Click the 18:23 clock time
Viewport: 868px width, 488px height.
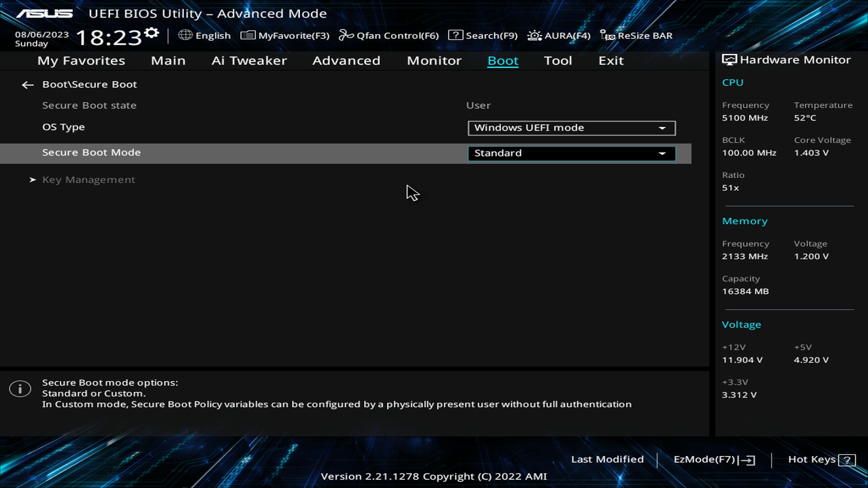point(109,38)
